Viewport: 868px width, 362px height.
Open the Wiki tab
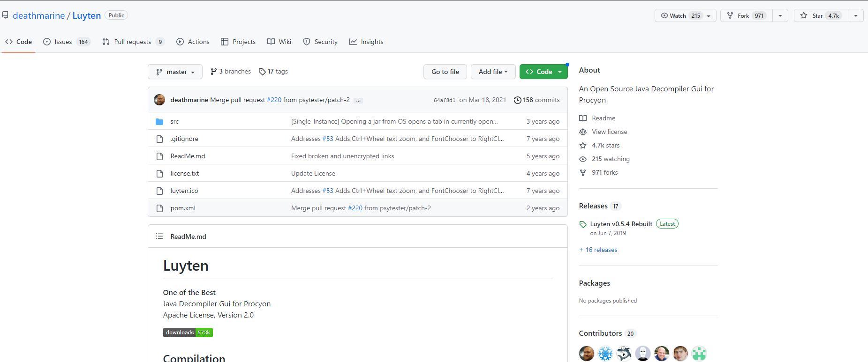[279, 42]
